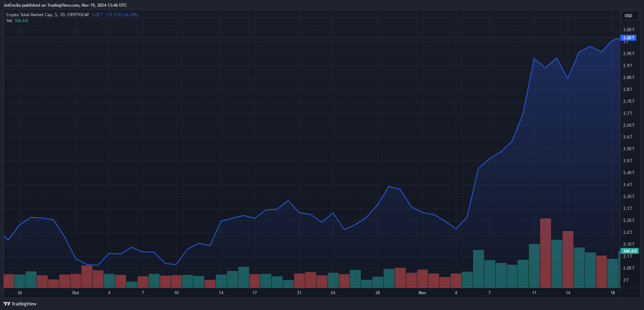Select the Oct marker on time axis
This screenshot has height=310, width=644.
coord(75,292)
